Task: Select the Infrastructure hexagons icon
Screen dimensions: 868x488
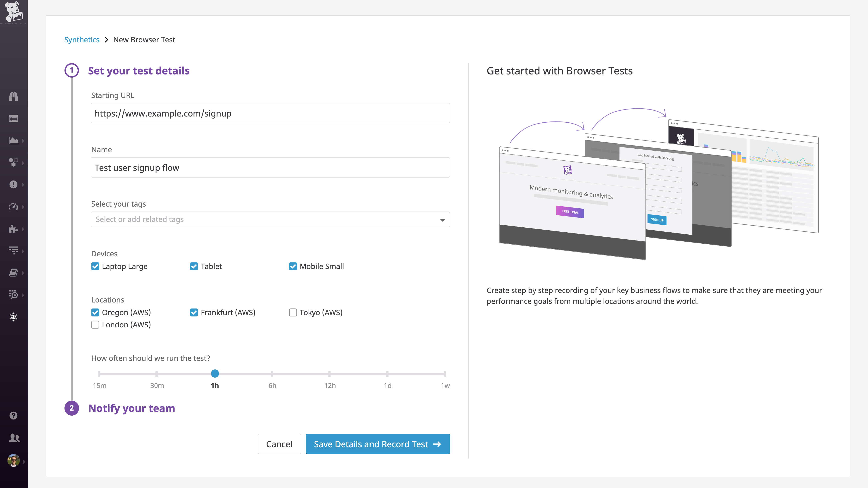Action: [x=14, y=163]
